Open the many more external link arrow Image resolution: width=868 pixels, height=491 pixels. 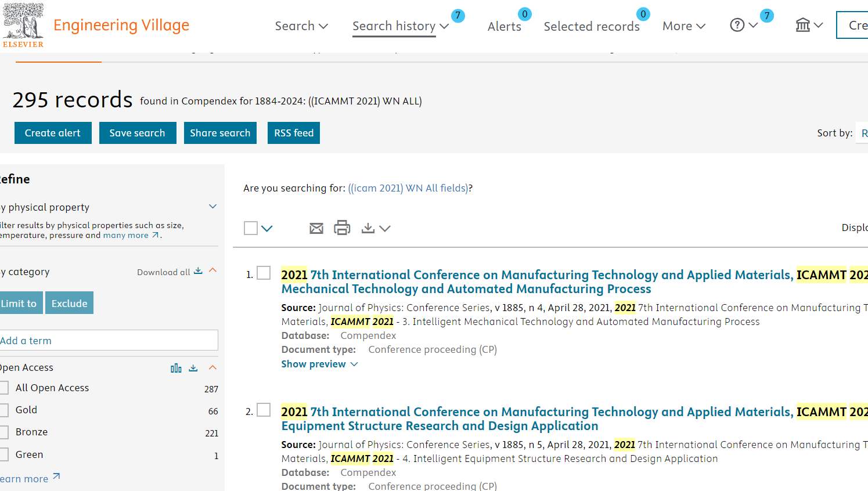[x=155, y=235]
